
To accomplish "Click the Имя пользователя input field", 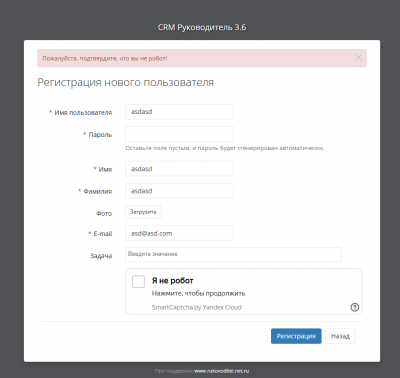I will [179, 112].
